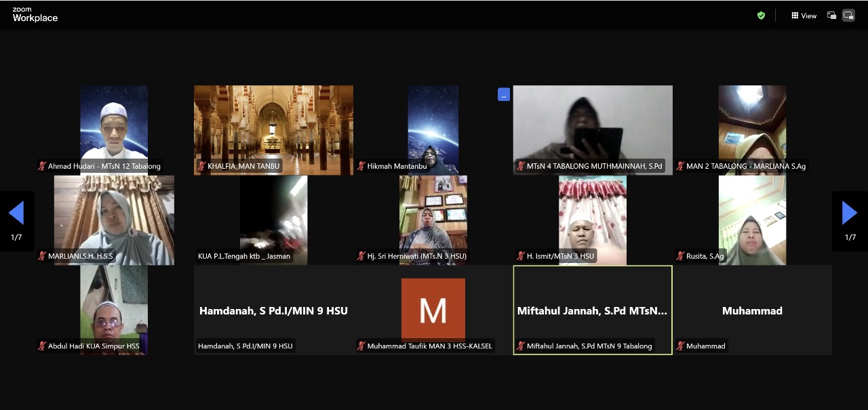Viewport: 868px width, 410px height.
Task: Open the View layout menu
Action: (x=804, y=16)
